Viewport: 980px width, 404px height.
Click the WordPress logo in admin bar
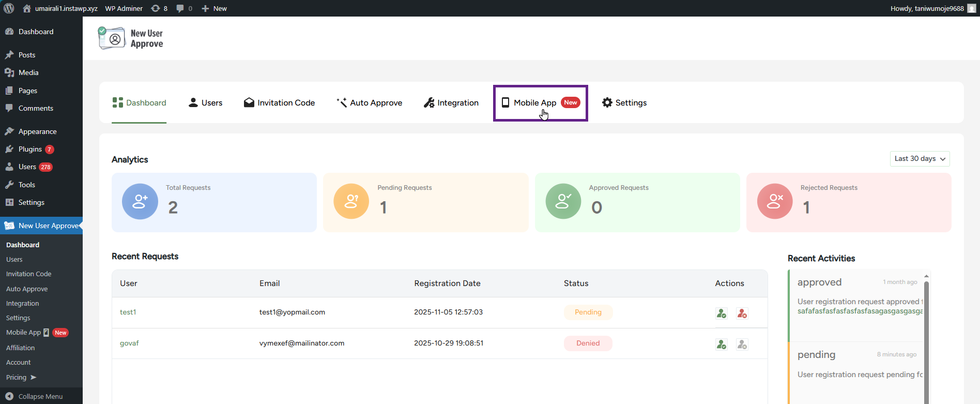[9, 8]
